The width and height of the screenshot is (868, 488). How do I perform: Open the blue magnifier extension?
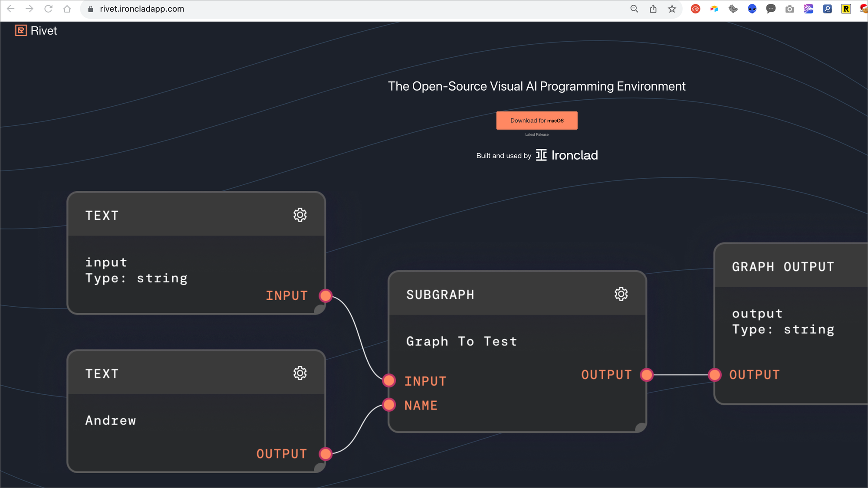(x=828, y=9)
